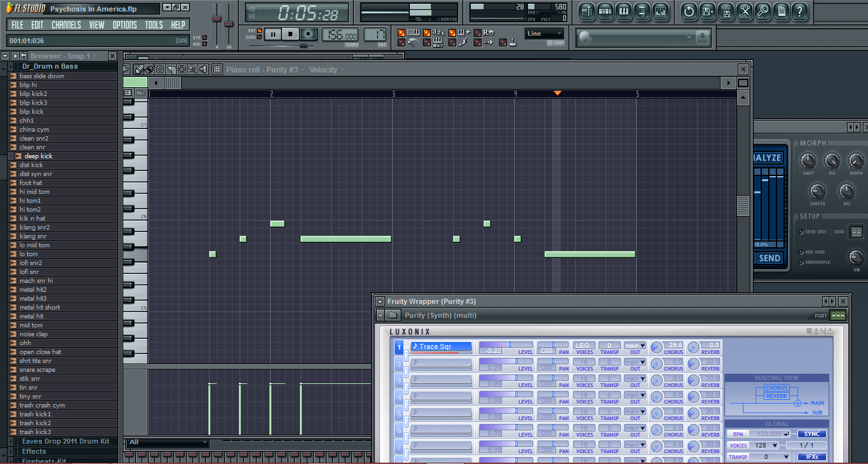Select the Playback speaker tool in Piano roll
868x464 pixels.
(x=203, y=70)
